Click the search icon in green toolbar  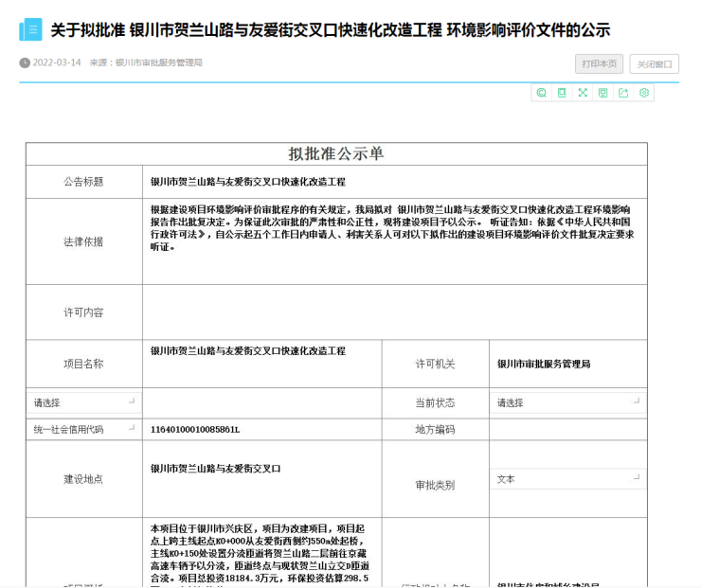(542, 93)
